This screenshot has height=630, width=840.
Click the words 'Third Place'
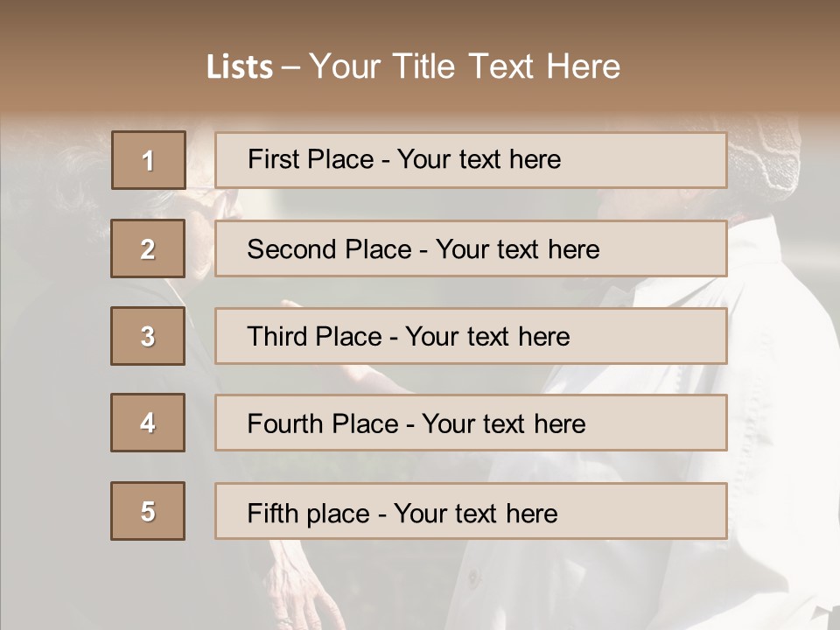314,336
